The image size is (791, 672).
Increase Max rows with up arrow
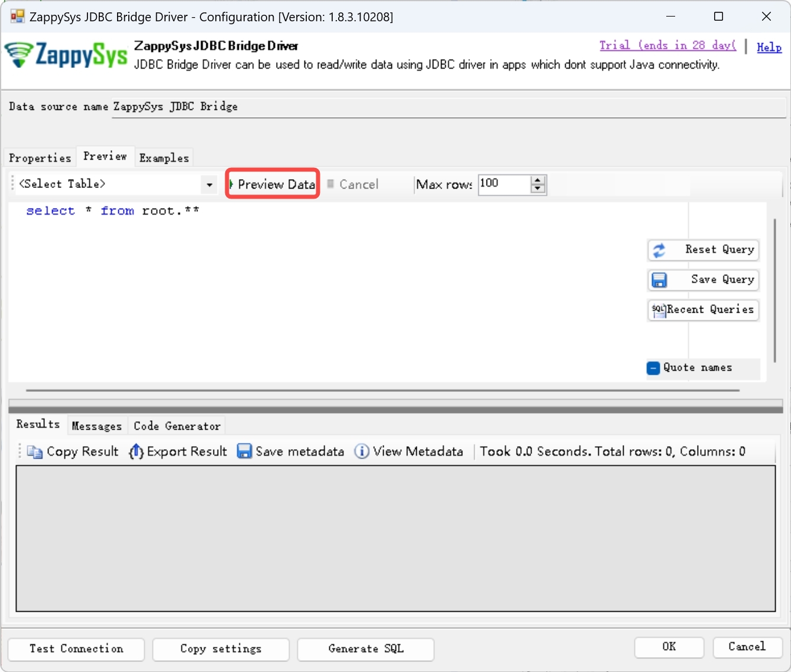(537, 180)
